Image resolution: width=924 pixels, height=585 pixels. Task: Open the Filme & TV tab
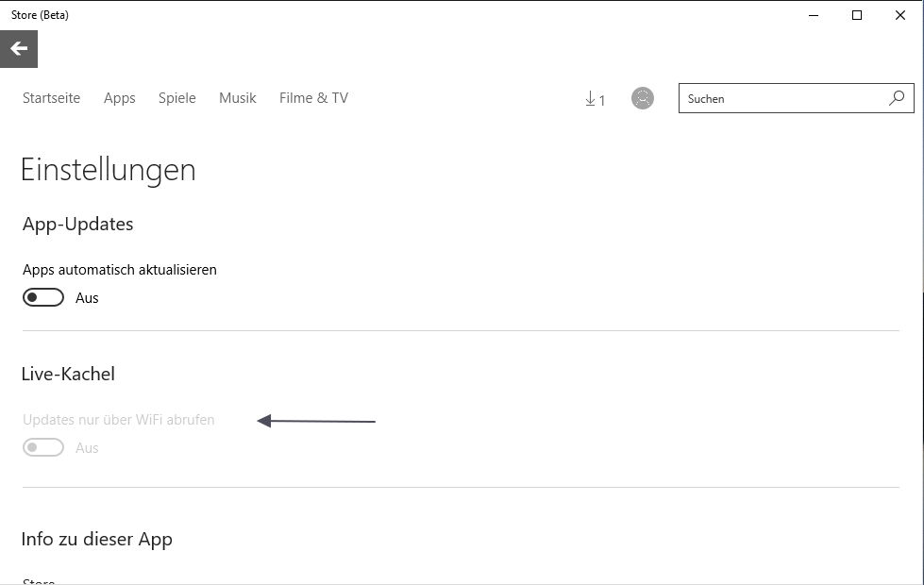point(313,98)
